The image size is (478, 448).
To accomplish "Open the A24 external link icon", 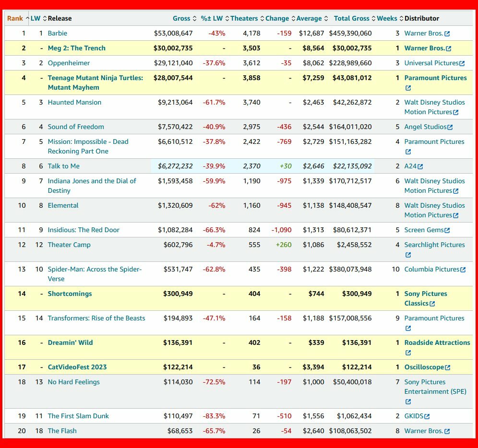I will coord(420,166).
